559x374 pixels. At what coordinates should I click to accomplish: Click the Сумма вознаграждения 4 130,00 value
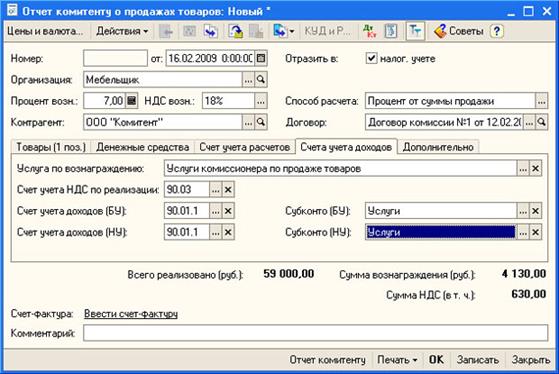[x=524, y=274]
